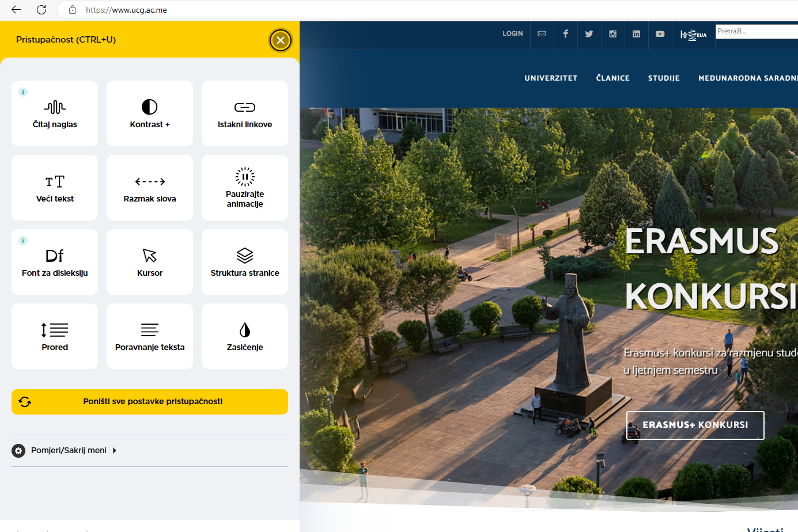The height and width of the screenshot is (532, 798).
Task: Toggle Pauzirajte animacije
Action: [245, 188]
